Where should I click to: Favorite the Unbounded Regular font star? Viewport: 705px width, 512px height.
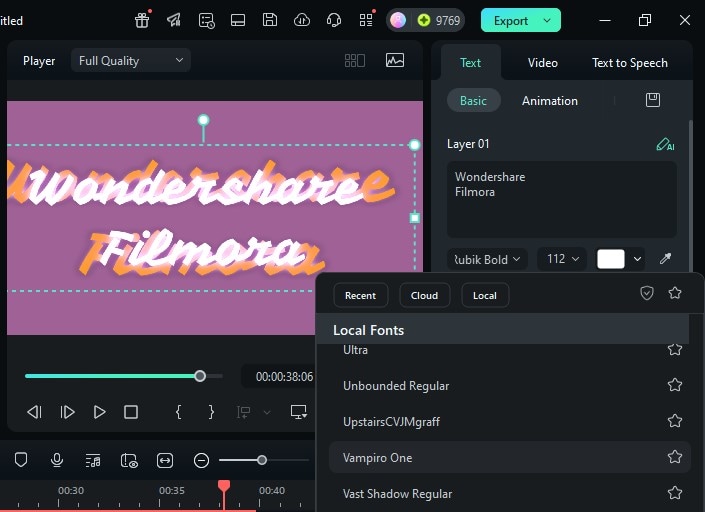coord(675,385)
